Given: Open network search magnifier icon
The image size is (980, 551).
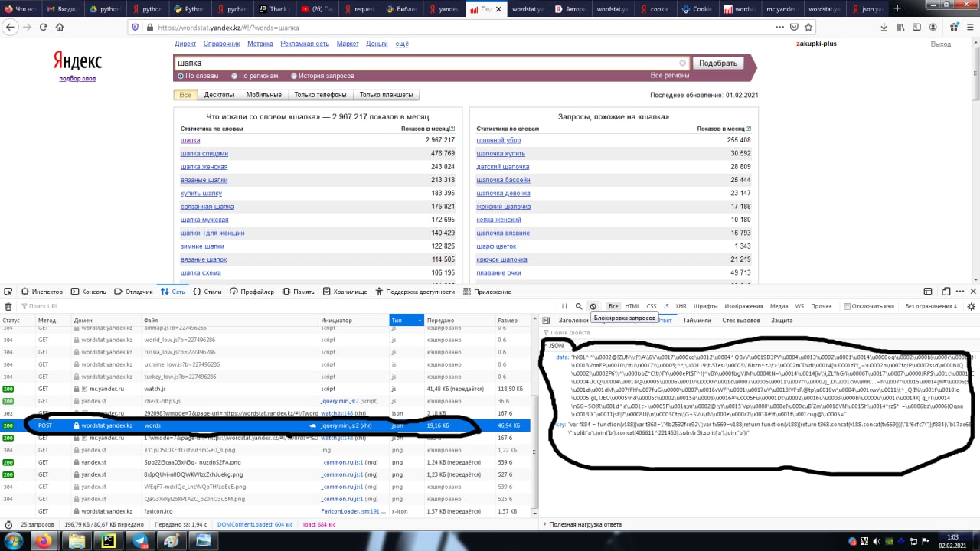Looking at the screenshot, I should pos(579,306).
